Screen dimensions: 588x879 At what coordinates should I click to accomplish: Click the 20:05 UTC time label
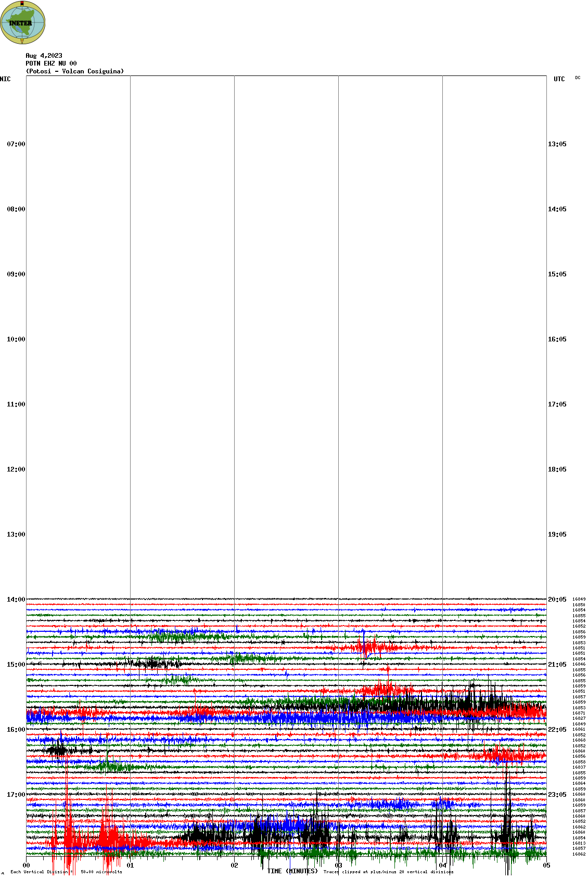557,600
